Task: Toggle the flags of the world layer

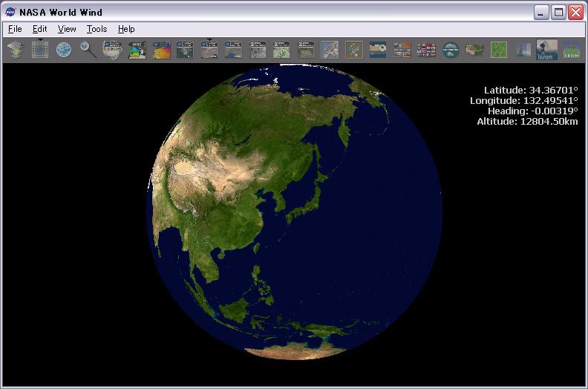Action: tap(426, 50)
